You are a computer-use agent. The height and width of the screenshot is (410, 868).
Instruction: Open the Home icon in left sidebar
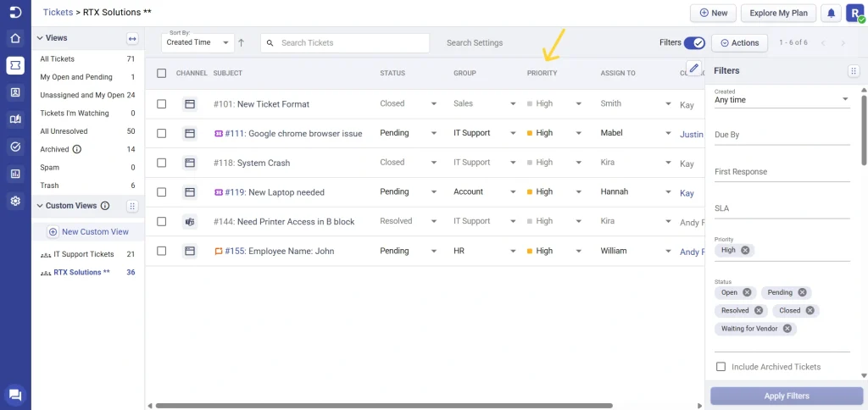(15, 39)
